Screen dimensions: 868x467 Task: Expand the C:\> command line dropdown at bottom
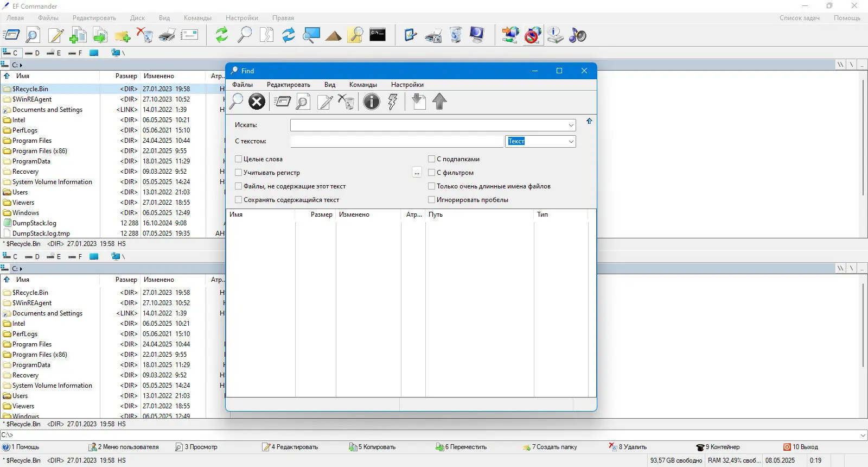coord(863,435)
